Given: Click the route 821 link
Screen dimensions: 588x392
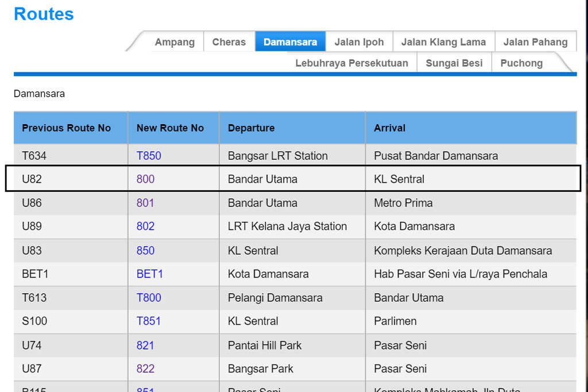Looking at the screenshot, I should (x=145, y=345).
